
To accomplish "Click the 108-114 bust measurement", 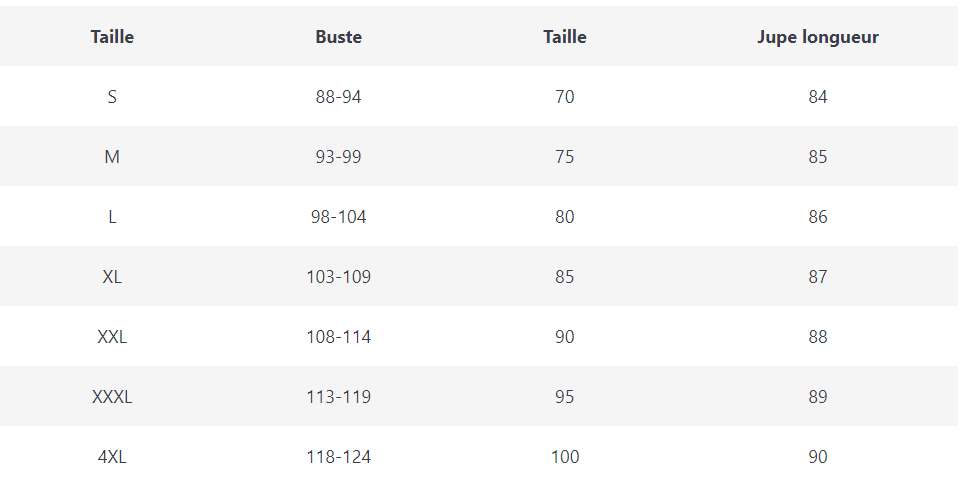I will (x=338, y=337).
